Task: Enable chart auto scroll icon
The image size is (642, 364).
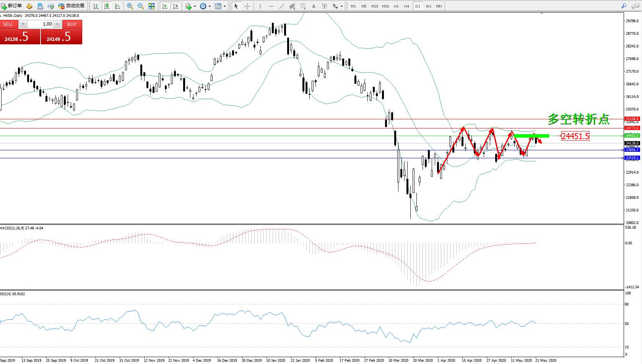Action: coord(165,6)
